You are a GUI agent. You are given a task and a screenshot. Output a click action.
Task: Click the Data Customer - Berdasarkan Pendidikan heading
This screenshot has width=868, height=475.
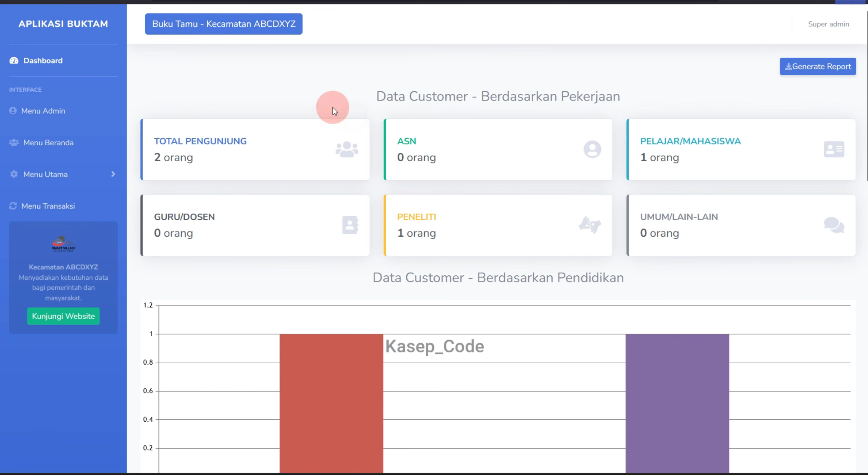click(498, 278)
